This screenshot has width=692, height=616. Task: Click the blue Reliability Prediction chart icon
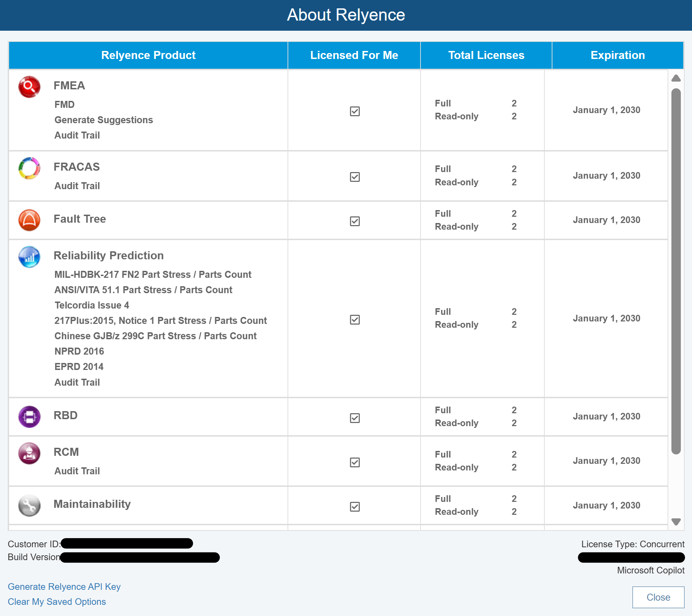click(29, 257)
